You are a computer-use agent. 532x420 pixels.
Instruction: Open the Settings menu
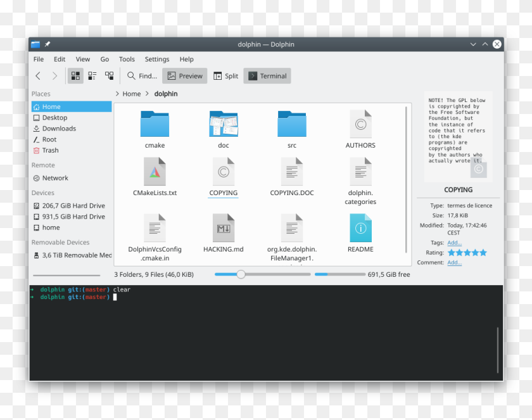click(x=157, y=59)
